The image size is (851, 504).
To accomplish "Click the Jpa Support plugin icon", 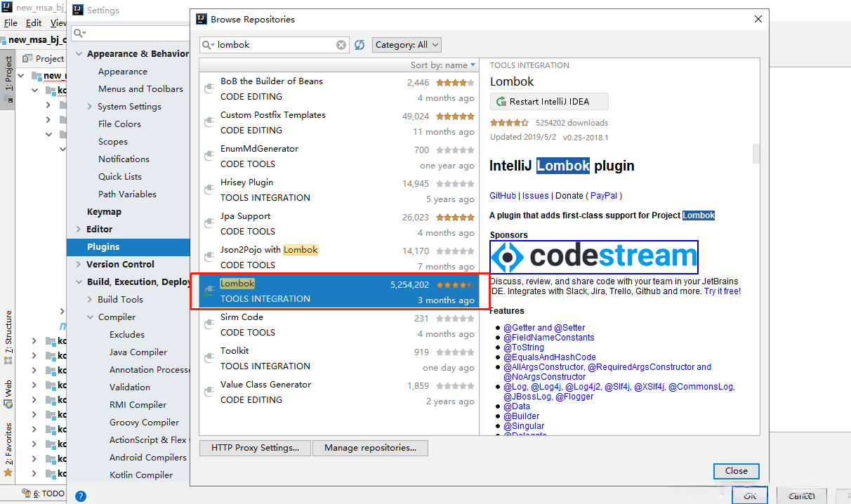I will tap(209, 223).
